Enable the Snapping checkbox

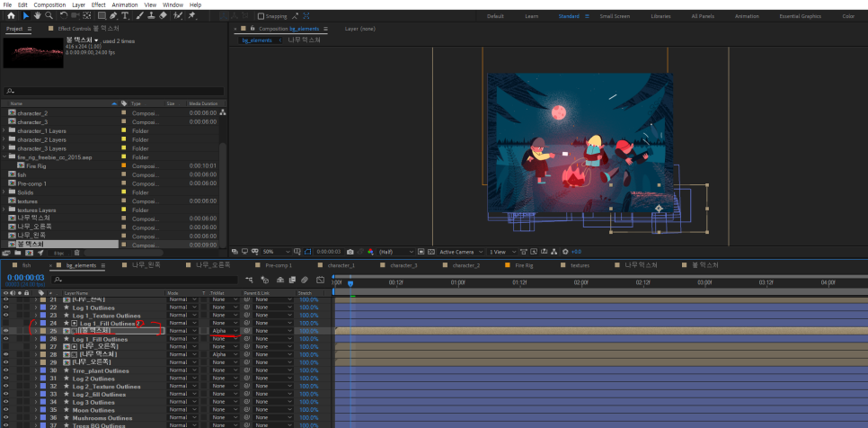point(261,16)
